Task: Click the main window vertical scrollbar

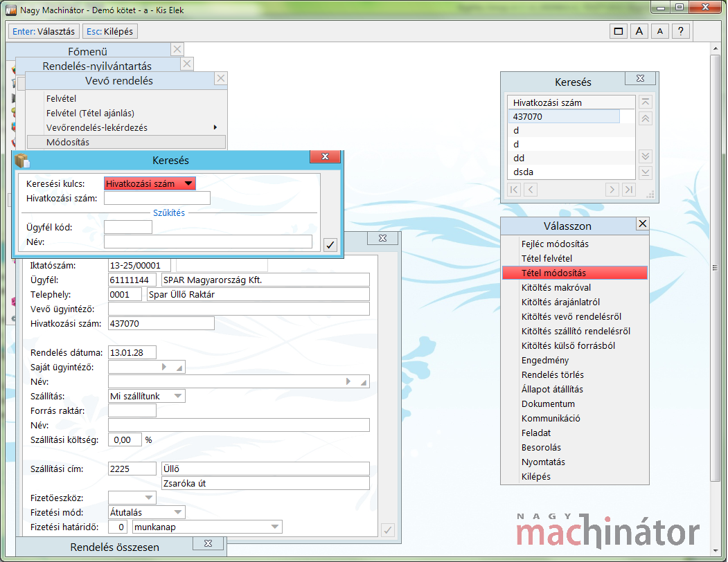Action: (716, 268)
